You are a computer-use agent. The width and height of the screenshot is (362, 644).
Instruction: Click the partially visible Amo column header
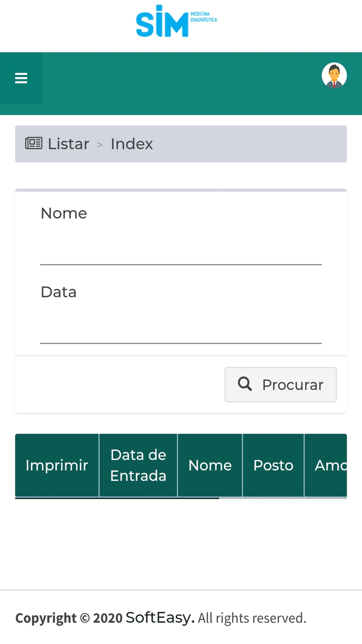tap(326, 465)
